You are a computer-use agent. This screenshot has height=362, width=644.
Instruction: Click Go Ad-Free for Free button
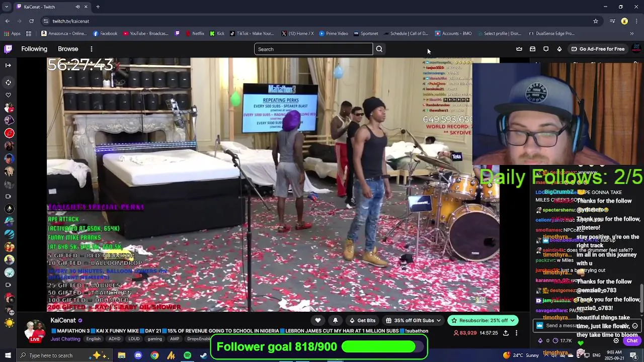click(x=598, y=49)
